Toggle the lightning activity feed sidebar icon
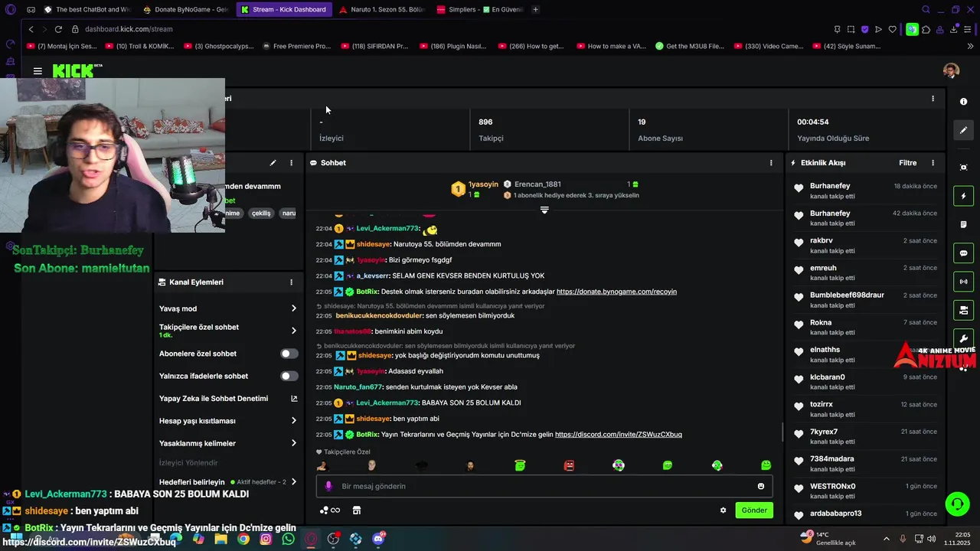The width and height of the screenshot is (980, 551). tap(963, 196)
